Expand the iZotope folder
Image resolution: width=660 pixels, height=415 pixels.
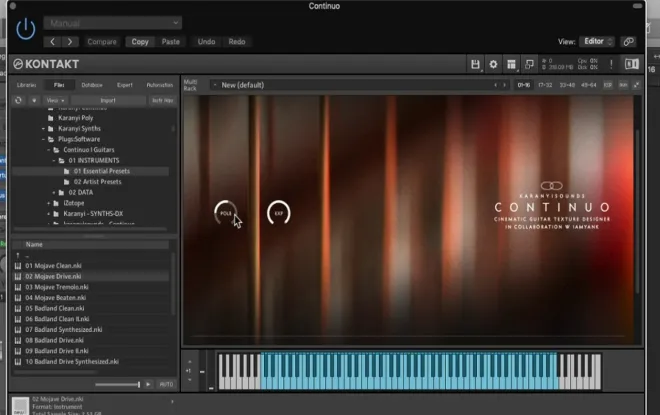click(x=49, y=203)
